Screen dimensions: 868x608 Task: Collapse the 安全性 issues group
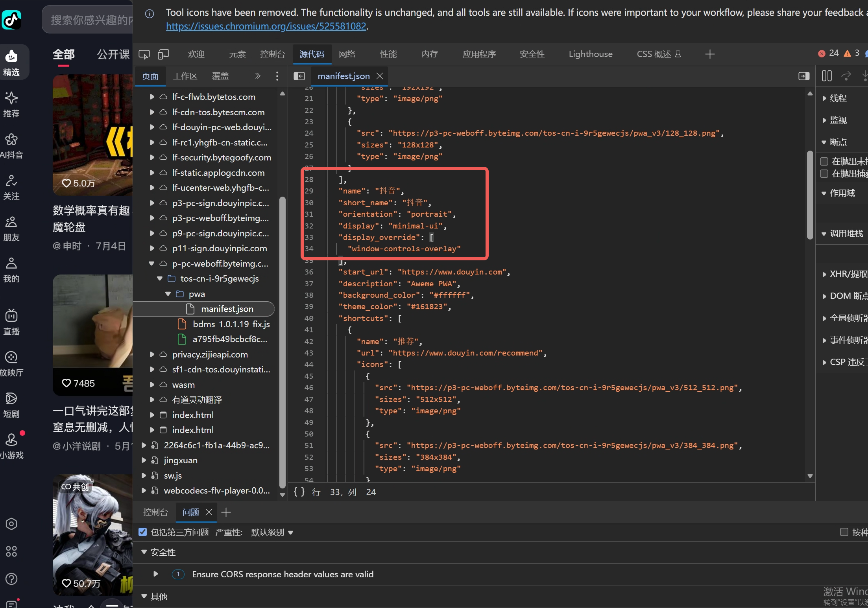click(144, 552)
